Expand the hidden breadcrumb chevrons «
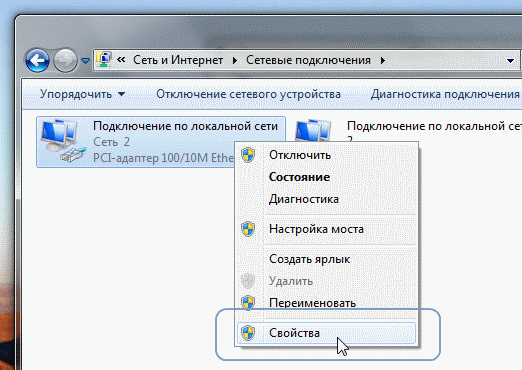 (121, 60)
